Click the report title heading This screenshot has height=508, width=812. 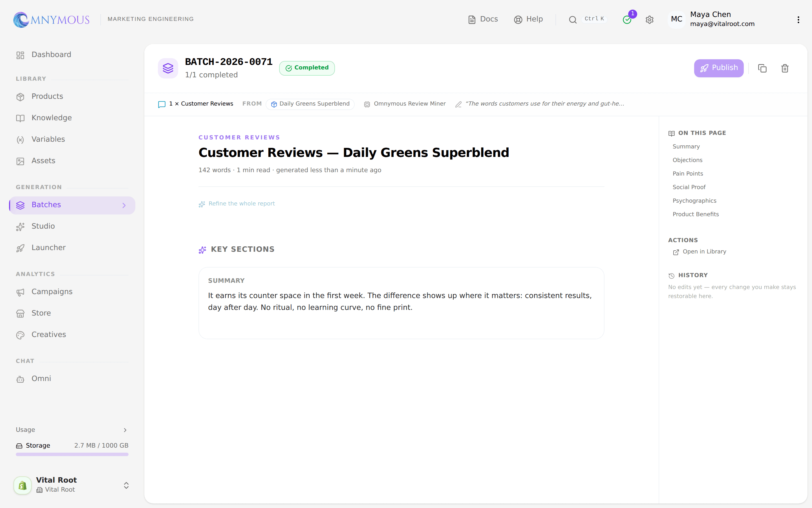[x=354, y=153]
